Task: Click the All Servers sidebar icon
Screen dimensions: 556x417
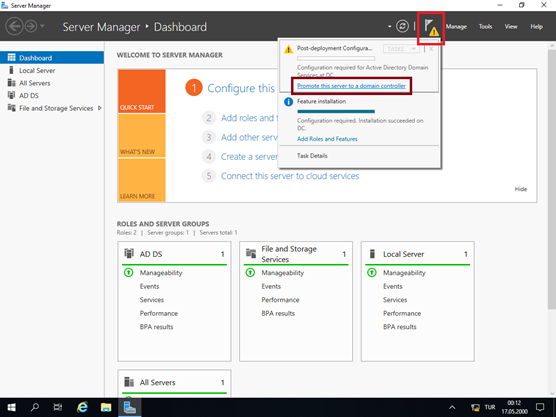Action: pos(12,83)
